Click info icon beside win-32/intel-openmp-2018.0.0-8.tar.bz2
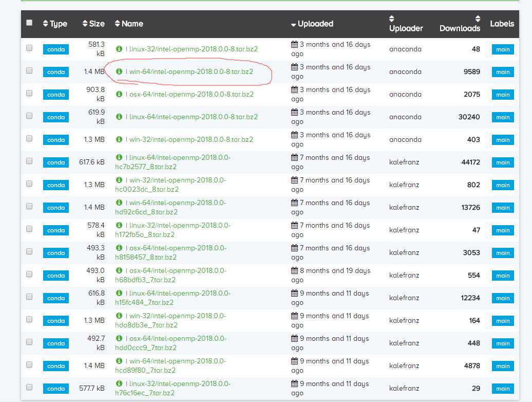This screenshot has width=532, height=402. click(x=119, y=139)
